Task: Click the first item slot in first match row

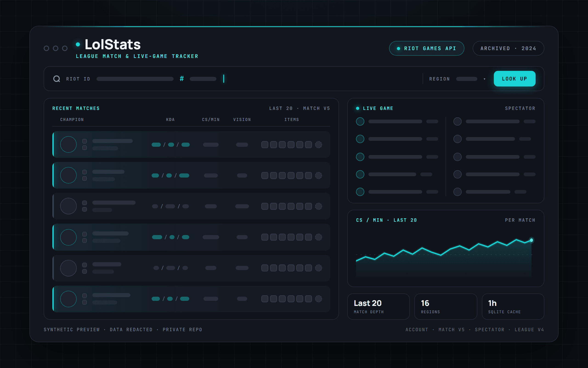Action: tap(265, 145)
